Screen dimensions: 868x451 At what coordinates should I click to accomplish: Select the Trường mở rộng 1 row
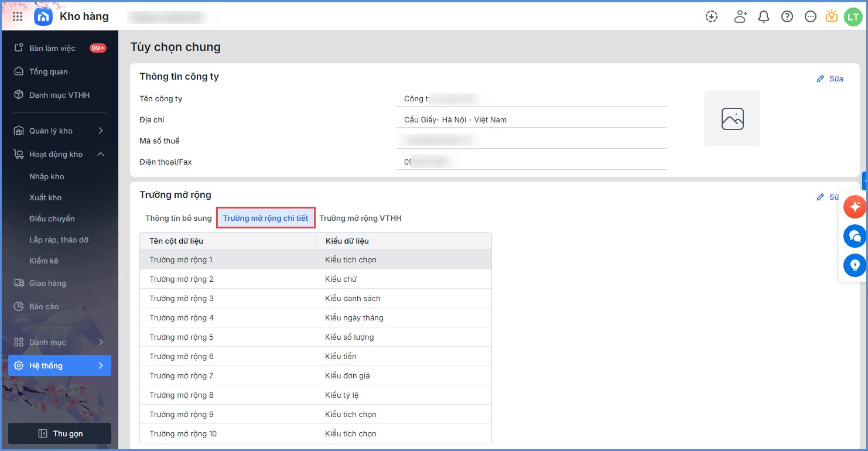pos(316,259)
